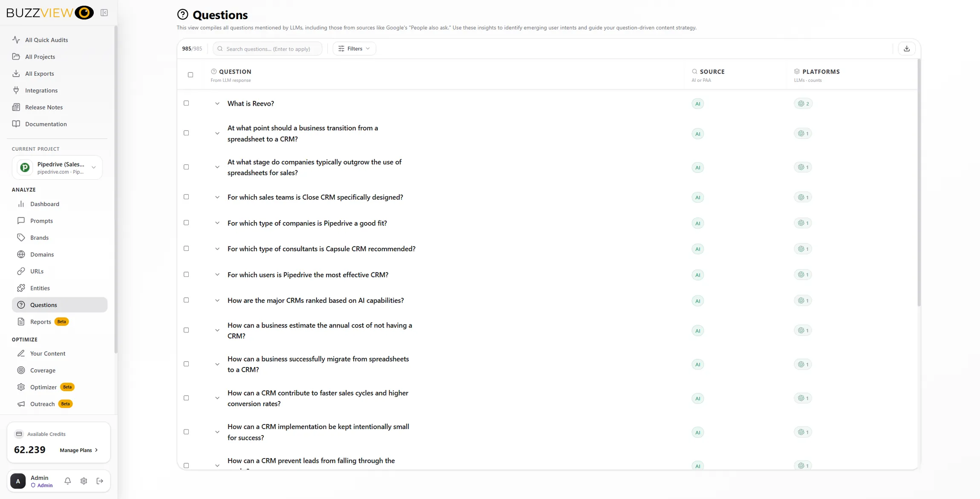The width and height of the screenshot is (980, 499).
Task: Check the 'What is Reevo?' row checkbox
Action: pos(186,103)
